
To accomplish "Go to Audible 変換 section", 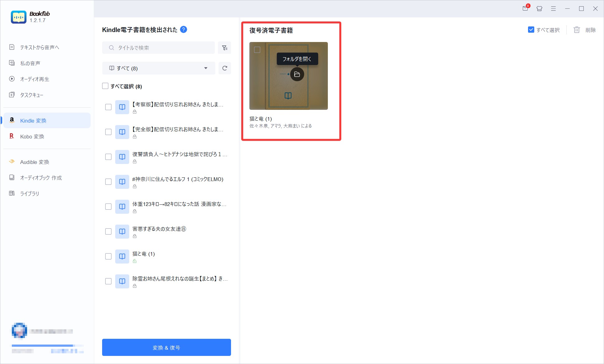I will pyautogui.click(x=35, y=162).
